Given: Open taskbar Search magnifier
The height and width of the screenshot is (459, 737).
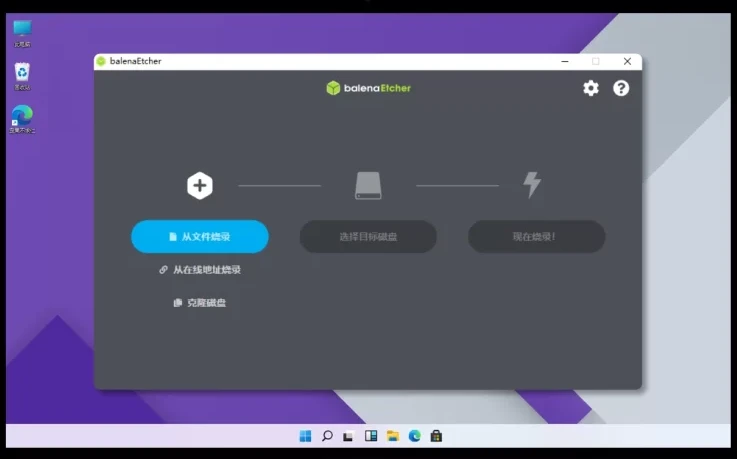Looking at the screenshot, I should [x=327, y=436].
